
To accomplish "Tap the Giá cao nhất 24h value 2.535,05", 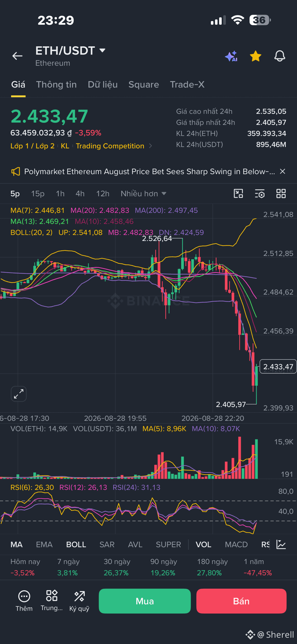I will pos(271,112).
